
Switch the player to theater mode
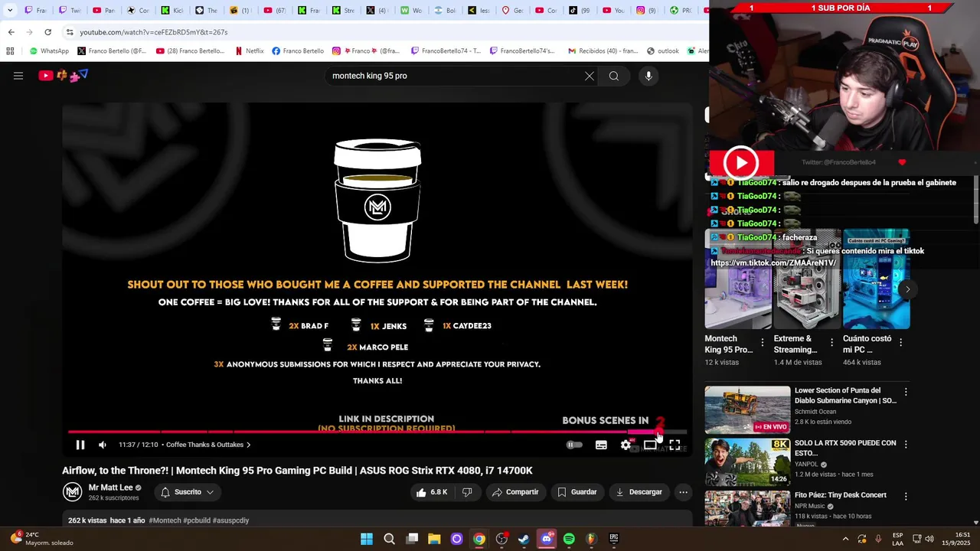click(x=650, y=445)
